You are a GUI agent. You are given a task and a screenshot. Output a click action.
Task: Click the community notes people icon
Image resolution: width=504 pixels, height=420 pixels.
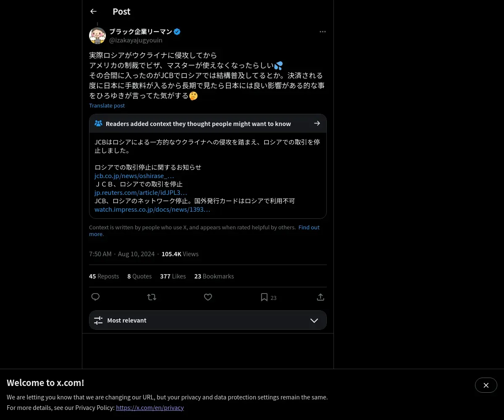point(98,123)
